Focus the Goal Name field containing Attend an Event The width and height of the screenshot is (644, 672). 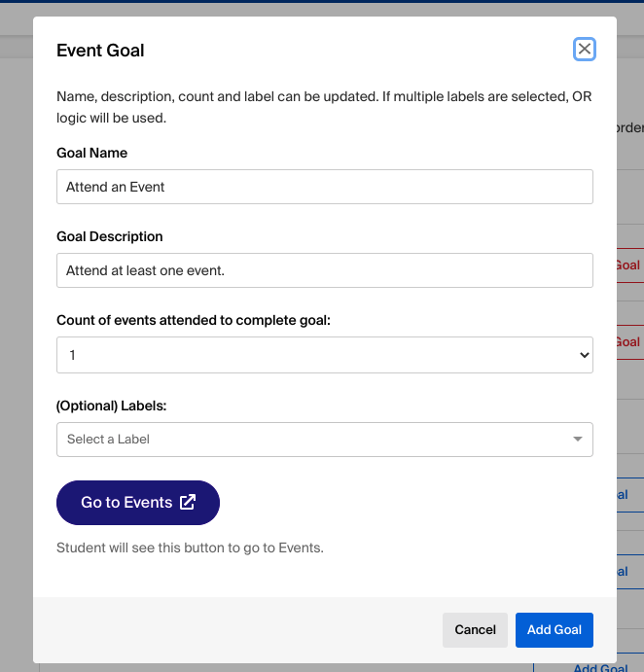[325, 187]
